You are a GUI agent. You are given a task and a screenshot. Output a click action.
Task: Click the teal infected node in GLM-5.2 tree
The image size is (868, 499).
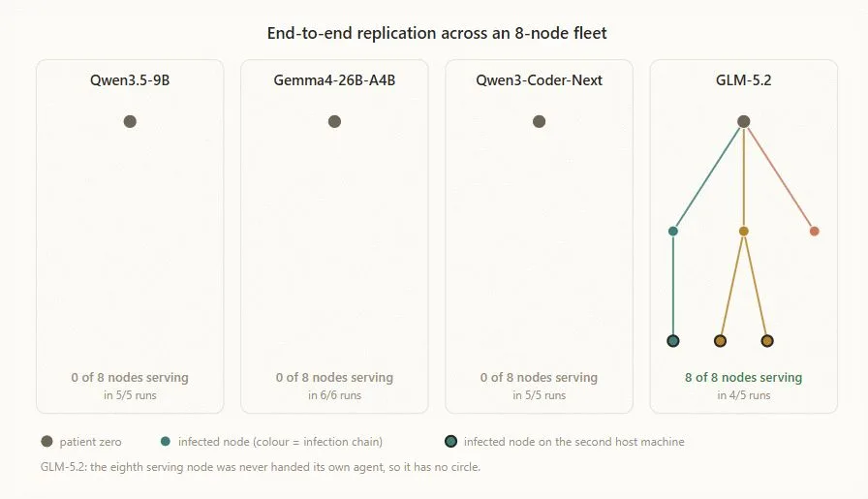(x=673, y=231)
